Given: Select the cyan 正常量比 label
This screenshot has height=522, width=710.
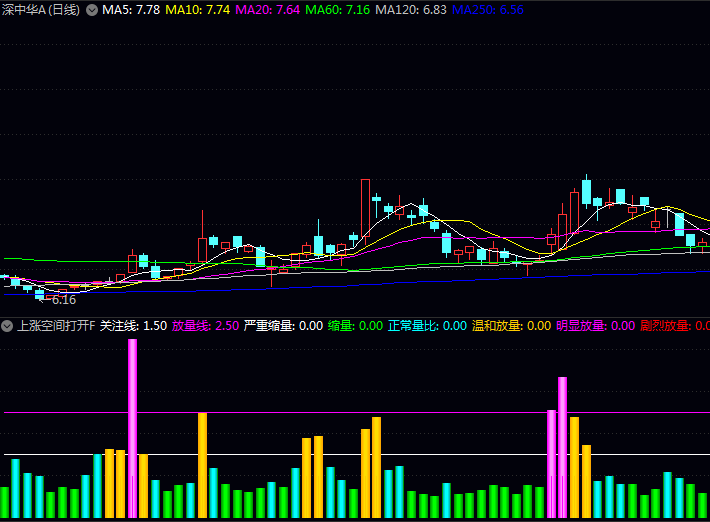Looking at the screenshot, I should 427,325.
